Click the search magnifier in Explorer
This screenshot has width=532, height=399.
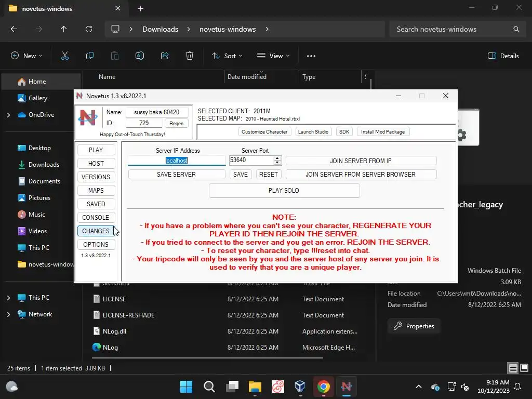click(516, 29)
